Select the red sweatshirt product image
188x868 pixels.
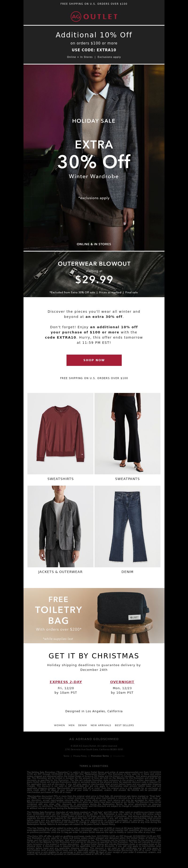pos(61,433)
